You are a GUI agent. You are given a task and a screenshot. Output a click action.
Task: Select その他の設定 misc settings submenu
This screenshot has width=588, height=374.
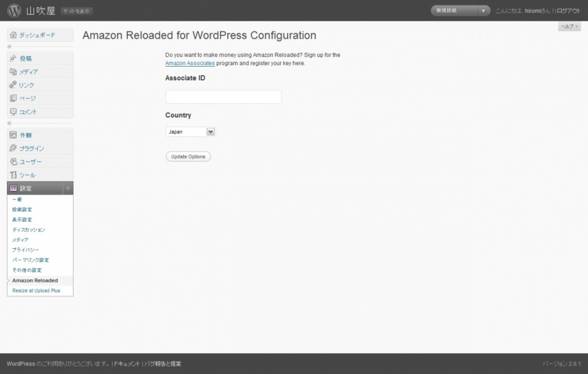coord(27,270)
